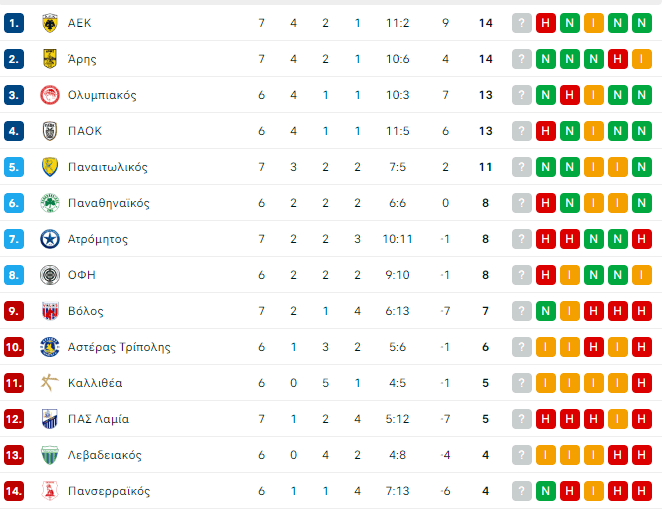Click the rank 14 position badge

(14, 491)
